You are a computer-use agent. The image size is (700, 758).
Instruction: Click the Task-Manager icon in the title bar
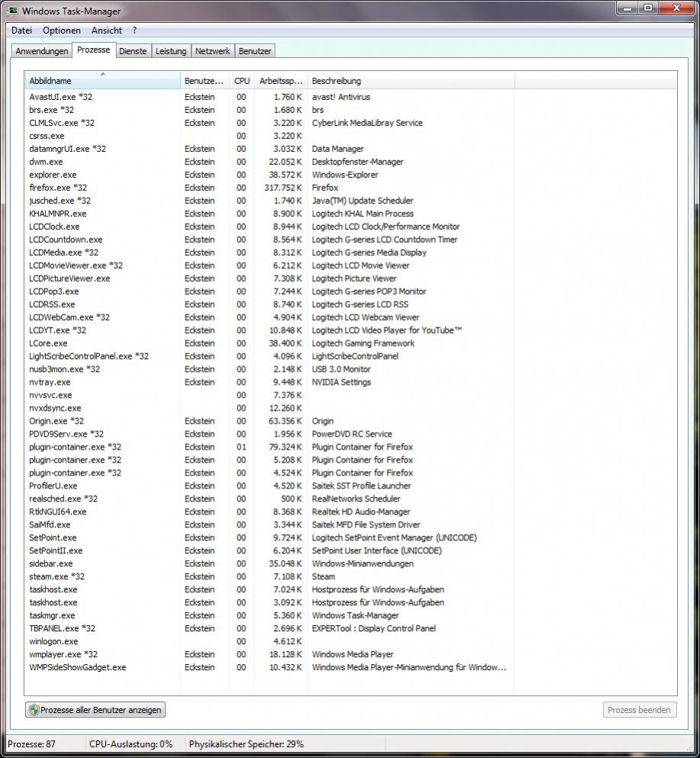coord(12,10)
